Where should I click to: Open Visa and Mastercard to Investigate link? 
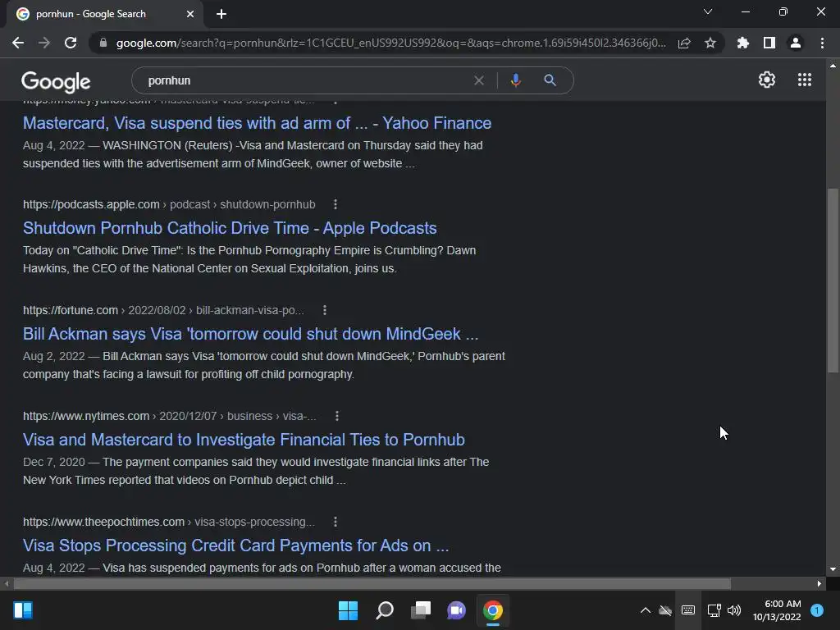[x=244, y=440]
